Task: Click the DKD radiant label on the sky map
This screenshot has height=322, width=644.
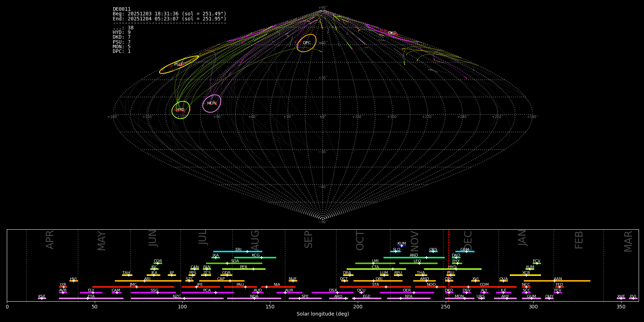Action: 392,33
